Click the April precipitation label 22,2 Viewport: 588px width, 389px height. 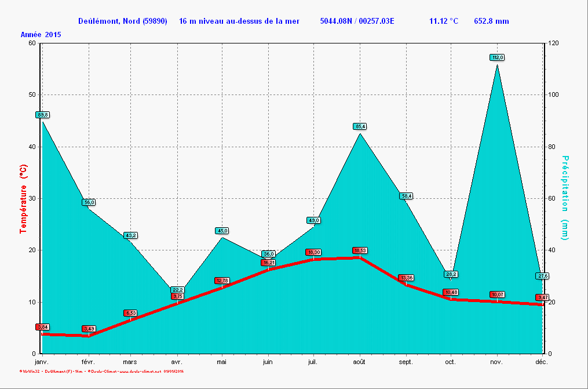click(x=177, y=289)
